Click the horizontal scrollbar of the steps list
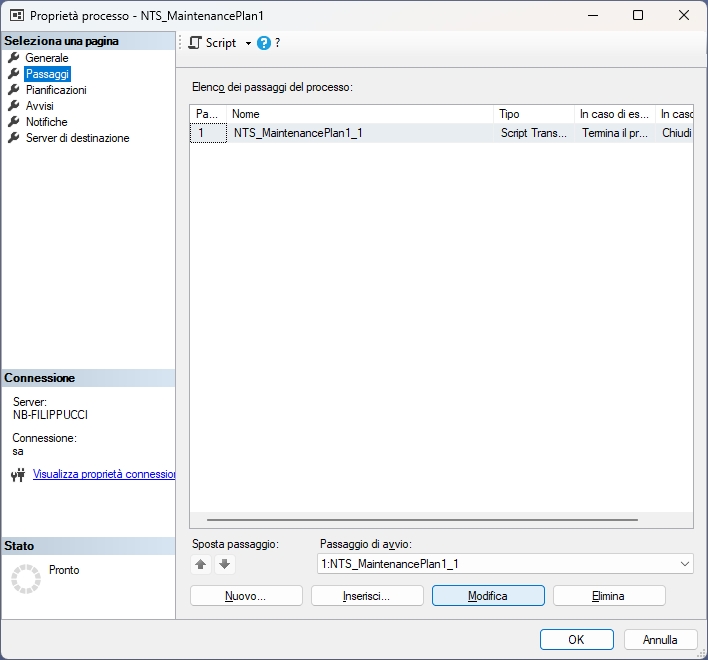This screenshot has height=660, width=708. [x=422, y=520]
